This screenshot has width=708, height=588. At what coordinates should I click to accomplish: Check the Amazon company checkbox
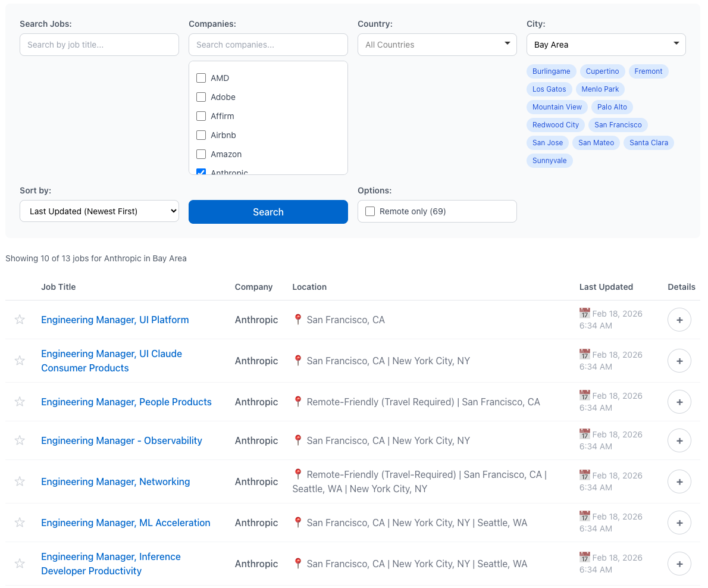coord(201,154)
